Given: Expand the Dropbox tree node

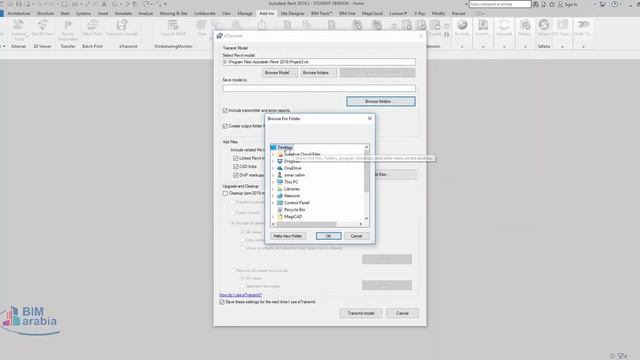Looking at the screenshot, I should (x=273, y=161).
